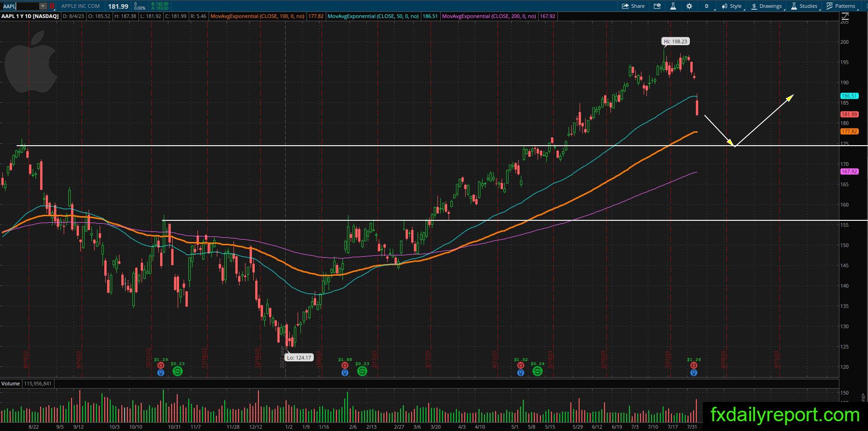This screenshot has width=868, height=431.
Task: Click the $0.24 dividend value
Action: click(x=538, y=364)
